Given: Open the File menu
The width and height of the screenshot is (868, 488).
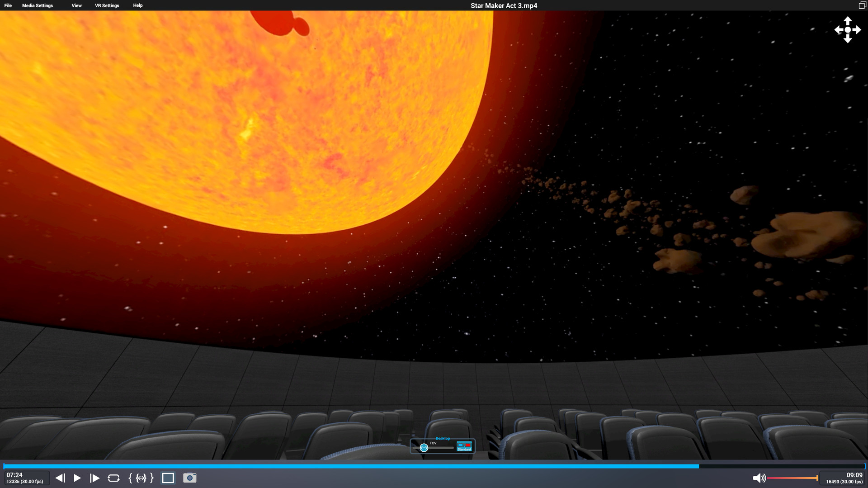Looking at the screenshot, I should click(x=8, y=5).
